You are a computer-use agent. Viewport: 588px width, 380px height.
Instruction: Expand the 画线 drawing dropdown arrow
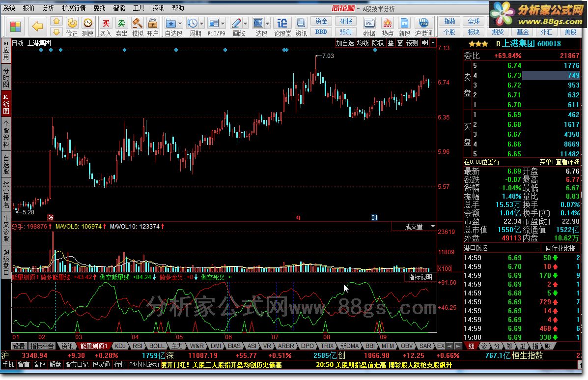246,24
